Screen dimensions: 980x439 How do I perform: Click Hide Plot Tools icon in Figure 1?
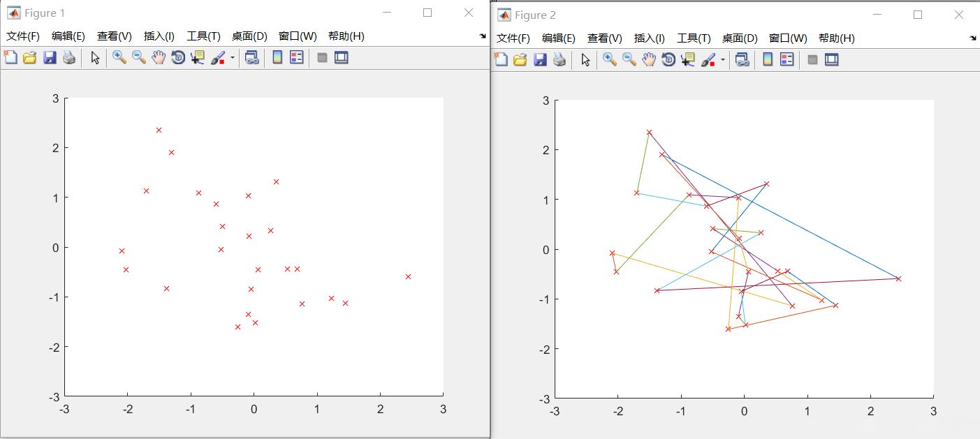322,58
